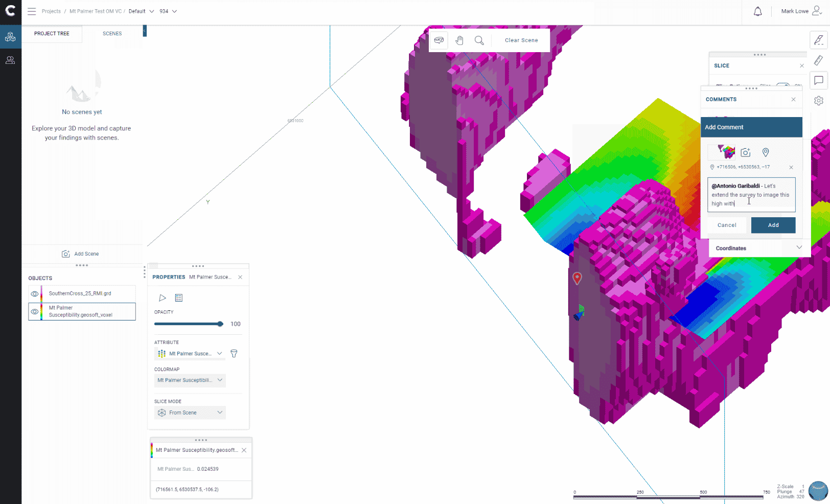
Task: Select Mt Palmer Susceptibility.geosoft_voxel object row
Action: click(82, 311)
